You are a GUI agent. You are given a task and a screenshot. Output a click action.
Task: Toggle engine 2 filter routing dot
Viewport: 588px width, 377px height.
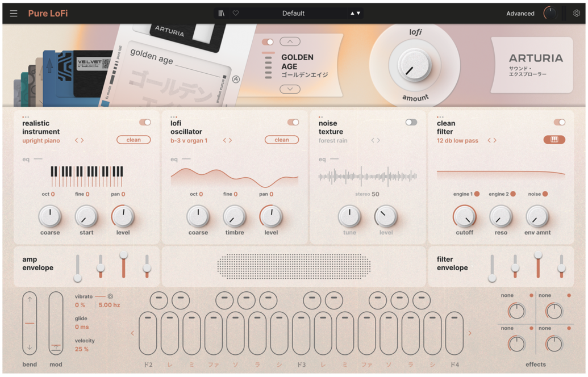click(513, 194)
